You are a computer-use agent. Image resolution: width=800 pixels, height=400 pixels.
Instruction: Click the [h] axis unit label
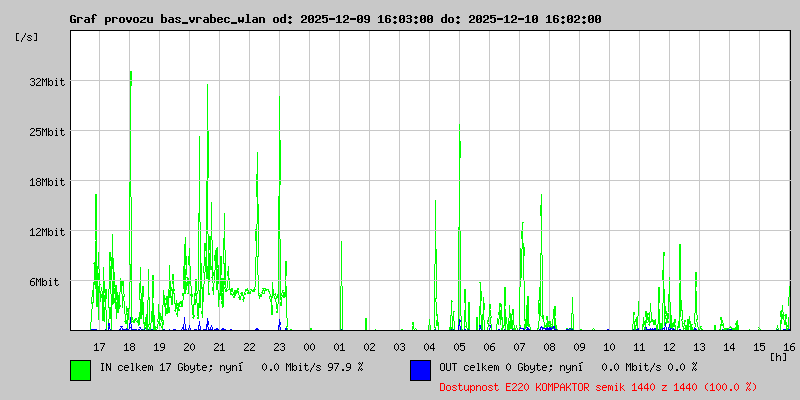(779, 357)
